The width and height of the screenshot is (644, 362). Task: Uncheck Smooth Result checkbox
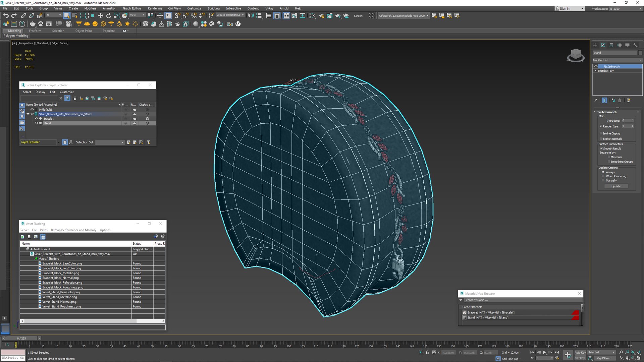[601, 148]
